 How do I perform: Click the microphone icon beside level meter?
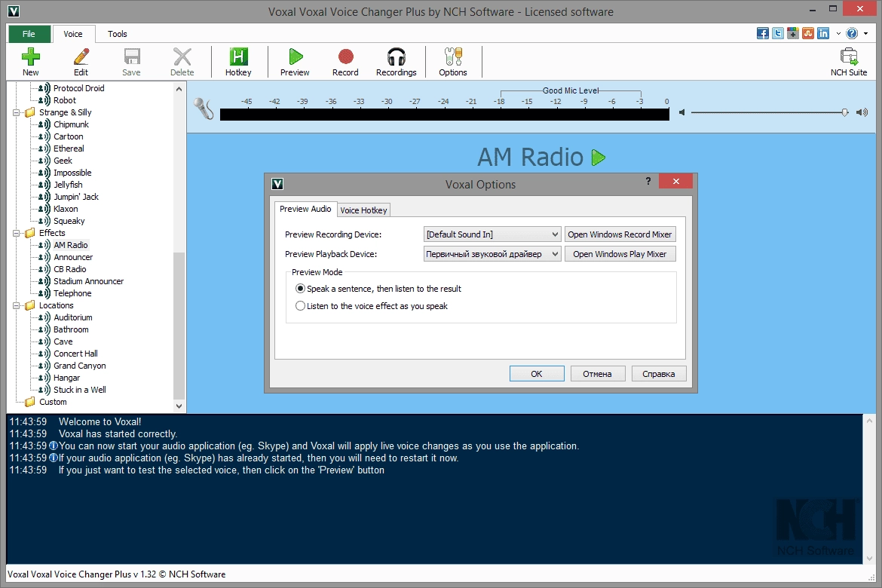click(x=204, y=109)
